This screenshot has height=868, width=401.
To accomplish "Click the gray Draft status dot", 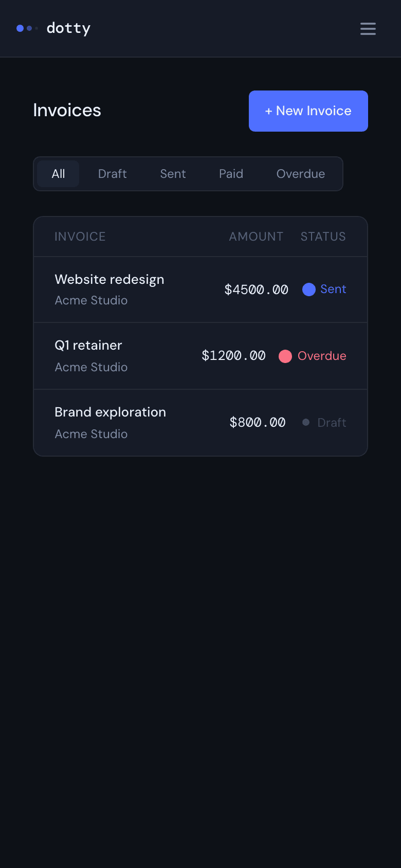I will (305, 422).
